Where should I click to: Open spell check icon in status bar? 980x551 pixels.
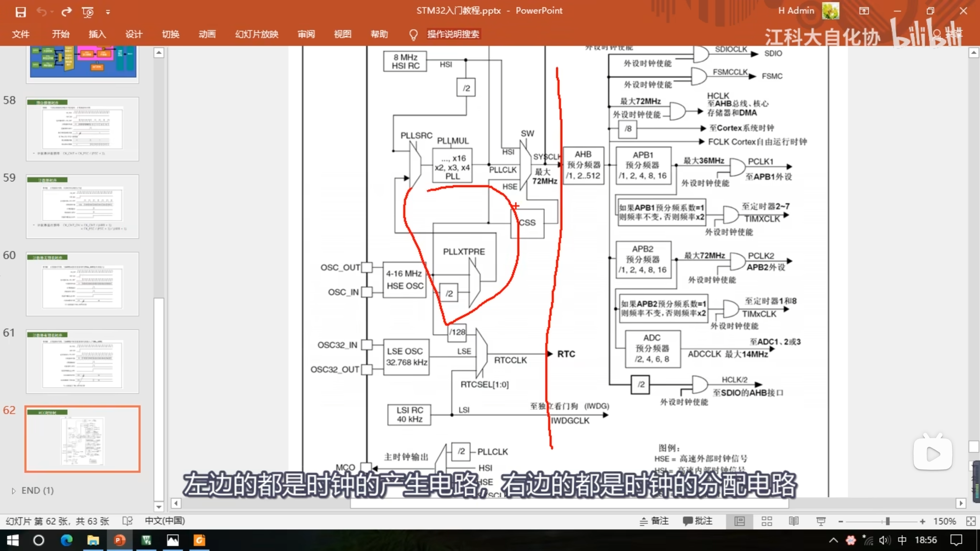(127, 521)
